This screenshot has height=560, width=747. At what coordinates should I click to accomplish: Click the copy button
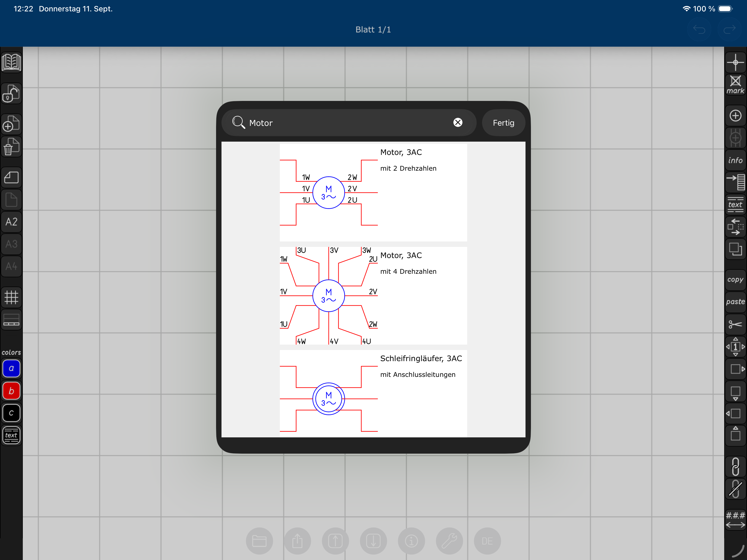pos(735,279)
